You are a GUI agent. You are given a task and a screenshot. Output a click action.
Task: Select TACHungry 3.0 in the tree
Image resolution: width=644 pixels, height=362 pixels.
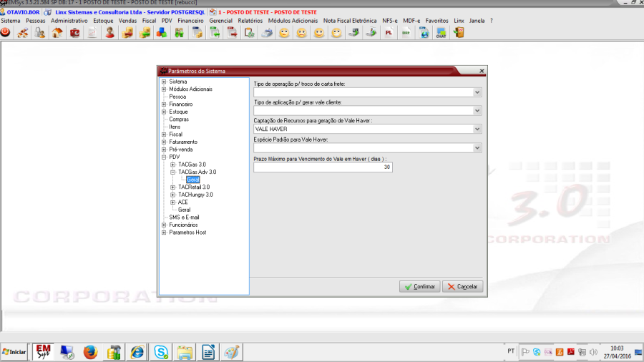coord(195,195)
